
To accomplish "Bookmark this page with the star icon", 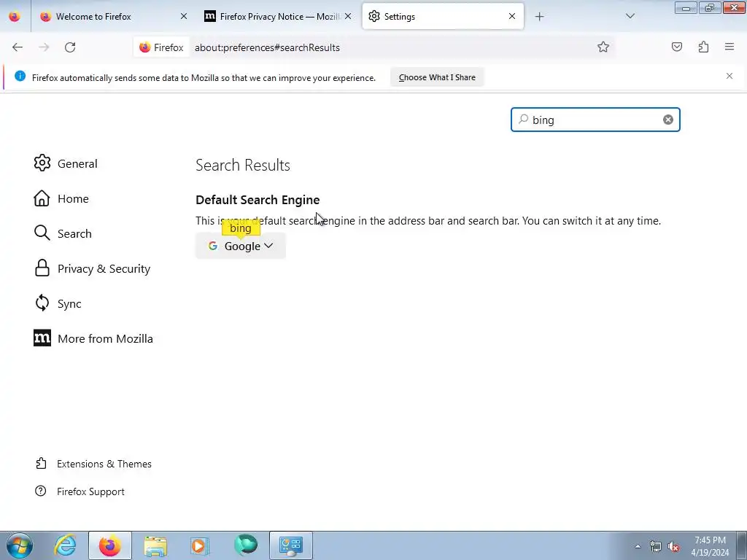I will click(603, 47).
